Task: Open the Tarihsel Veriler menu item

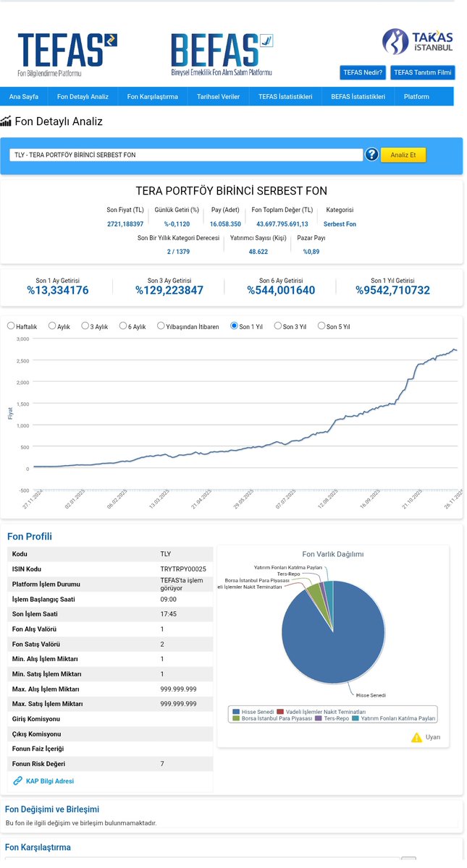Action: (218, 96)
